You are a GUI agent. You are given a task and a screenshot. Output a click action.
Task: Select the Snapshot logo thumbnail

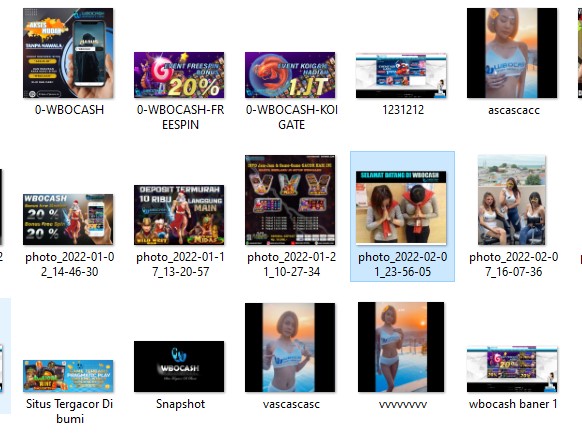coord(179,366)
